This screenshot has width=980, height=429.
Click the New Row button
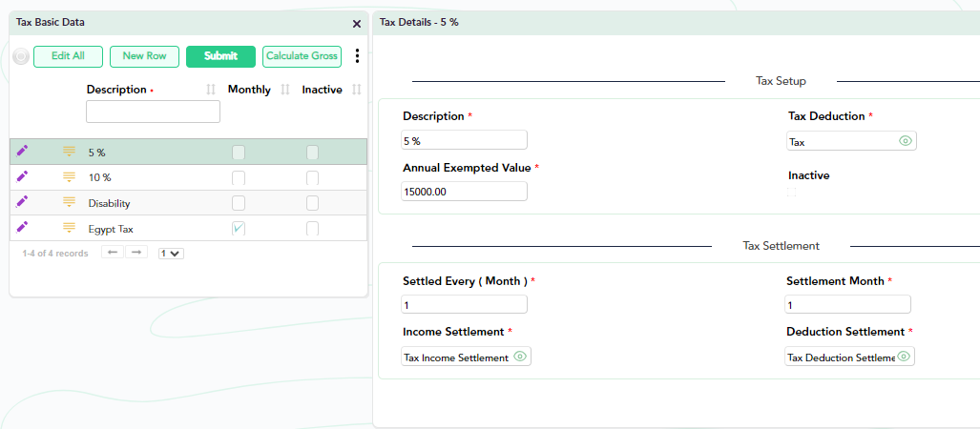tap(144, 56)
